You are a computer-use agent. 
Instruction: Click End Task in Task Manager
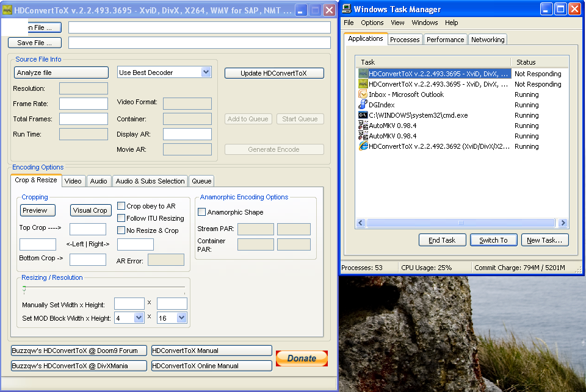[442, 240]
